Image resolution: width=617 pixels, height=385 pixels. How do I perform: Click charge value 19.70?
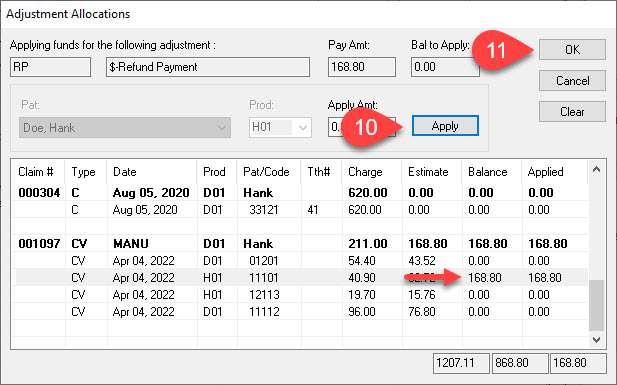point(362,294)
